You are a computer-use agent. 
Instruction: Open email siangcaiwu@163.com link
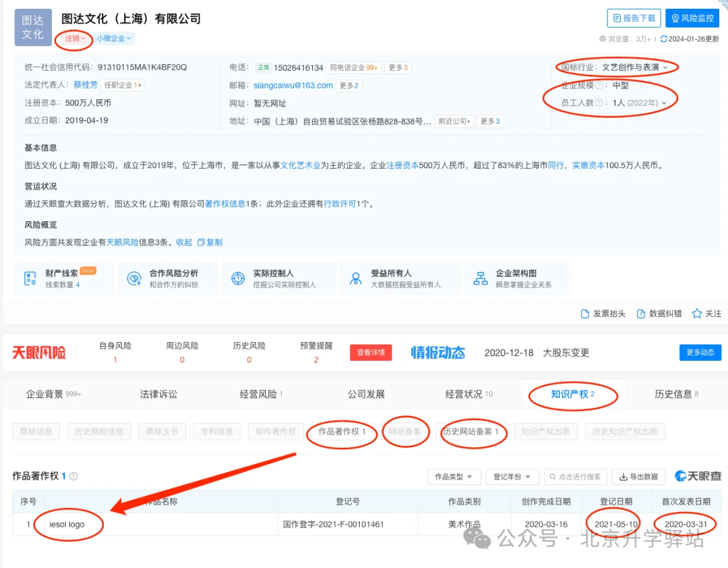pyautogui.click(x=293, y=86)
